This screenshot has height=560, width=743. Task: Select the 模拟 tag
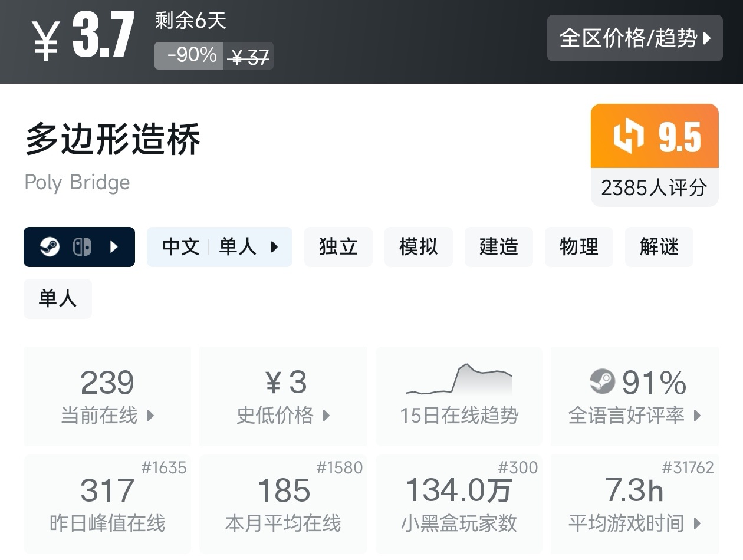point(419,247)
